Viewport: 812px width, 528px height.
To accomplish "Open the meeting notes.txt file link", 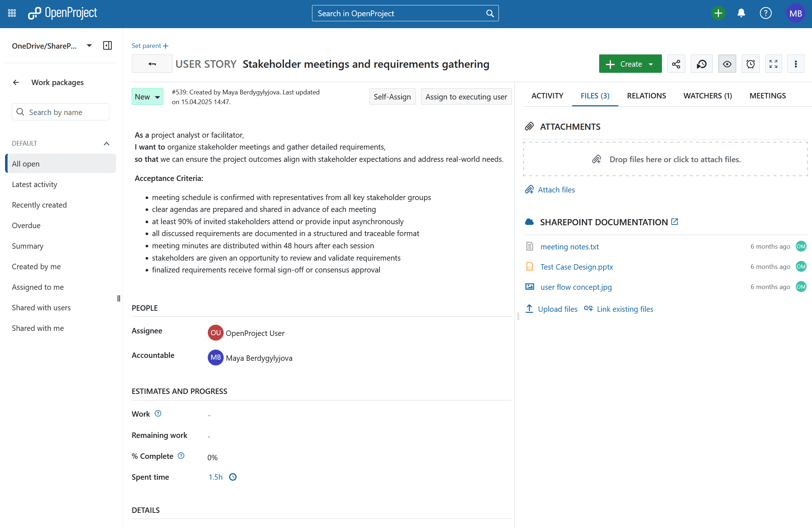I will pos(569,247).
